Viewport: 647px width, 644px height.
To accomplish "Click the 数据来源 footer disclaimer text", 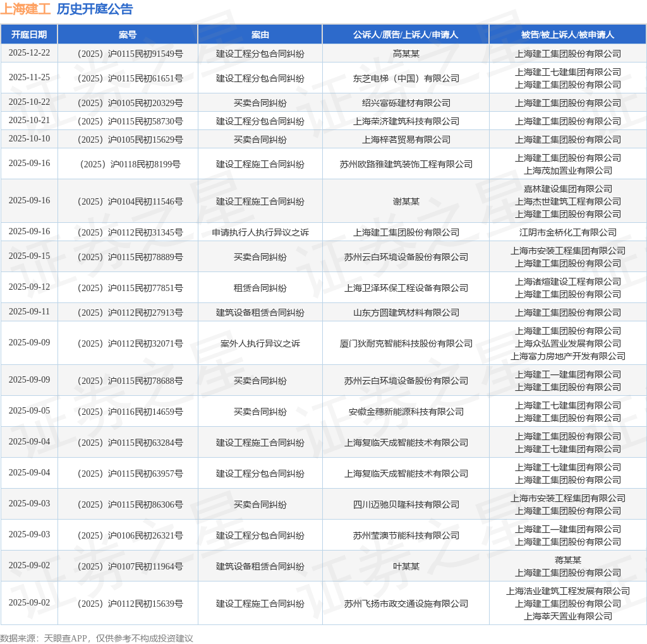I will point(97,638).
